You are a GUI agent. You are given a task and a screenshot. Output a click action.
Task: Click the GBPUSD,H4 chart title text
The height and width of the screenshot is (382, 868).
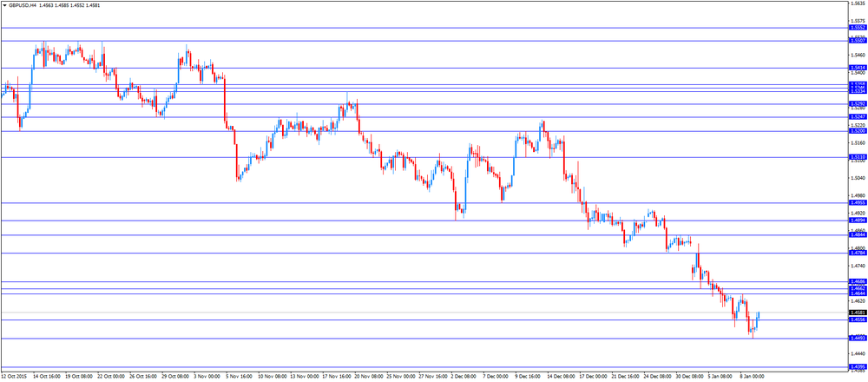[23, 5]
